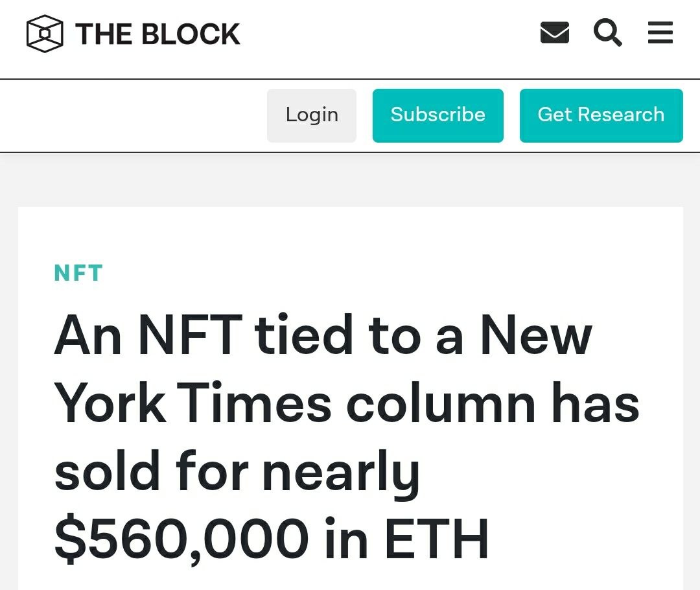
Task: Go to homepage via cube logo
Action: (x=45, y=34)
